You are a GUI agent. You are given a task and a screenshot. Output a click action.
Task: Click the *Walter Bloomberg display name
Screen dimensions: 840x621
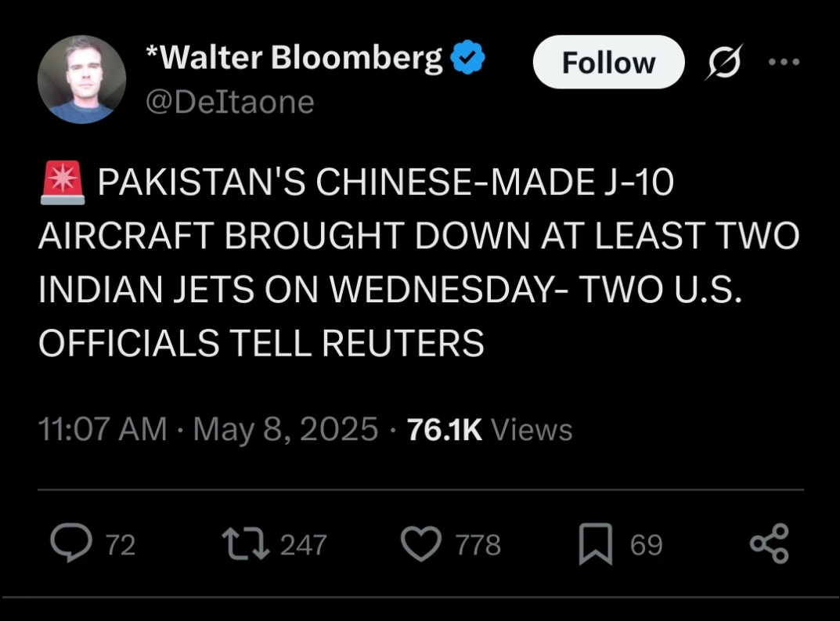pos(294,59)
